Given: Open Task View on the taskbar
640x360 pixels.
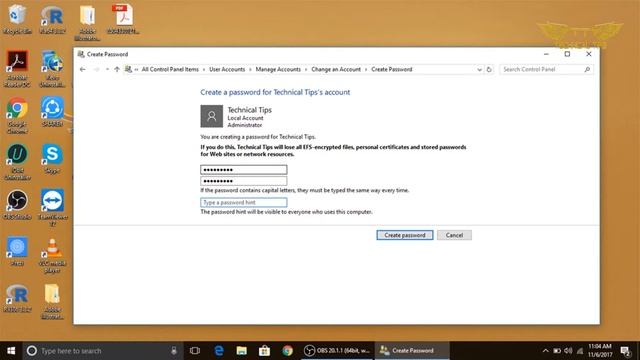Looking at the screenshot, I should (x=195, y=351).
